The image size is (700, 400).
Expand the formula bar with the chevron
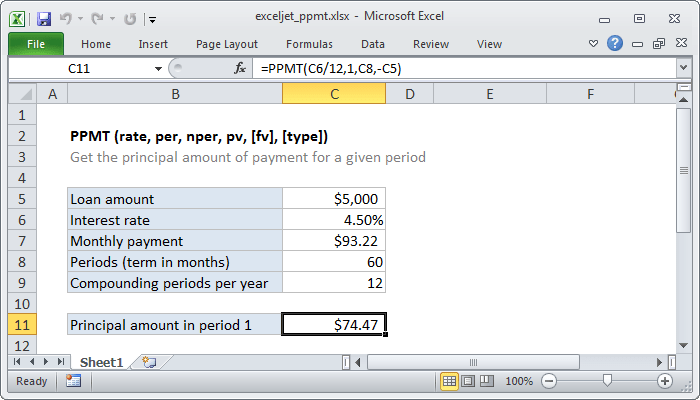pyautogui.click(x=683, y=68)
